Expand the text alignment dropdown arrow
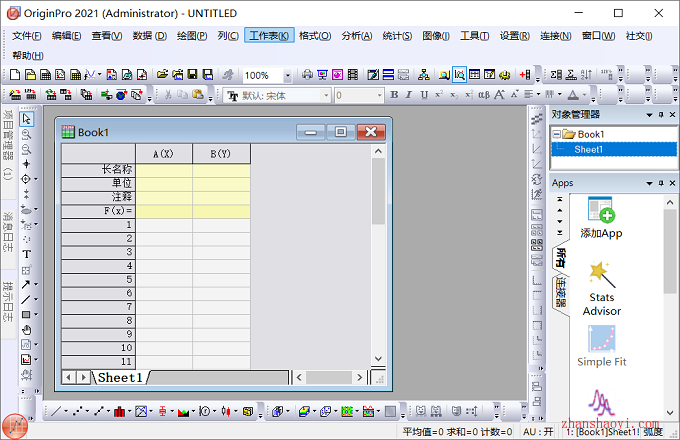The width and height of the screenshot is (680, 440). 538,95
